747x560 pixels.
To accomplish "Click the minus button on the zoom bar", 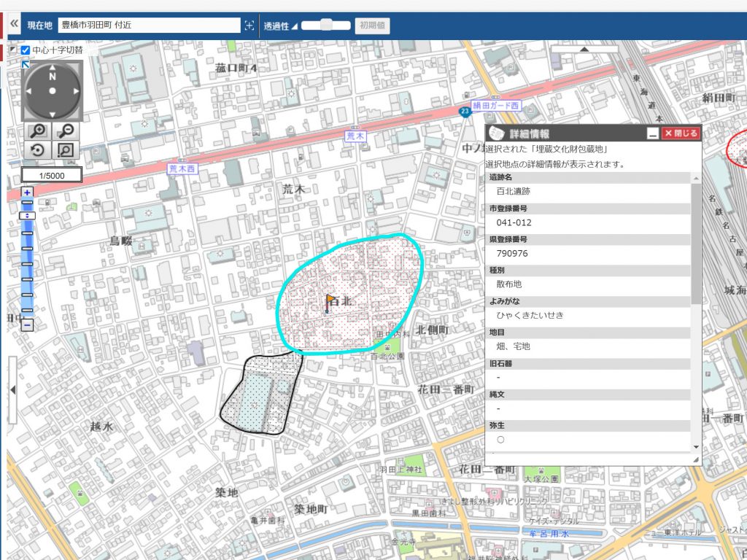I will pos(27,325).
